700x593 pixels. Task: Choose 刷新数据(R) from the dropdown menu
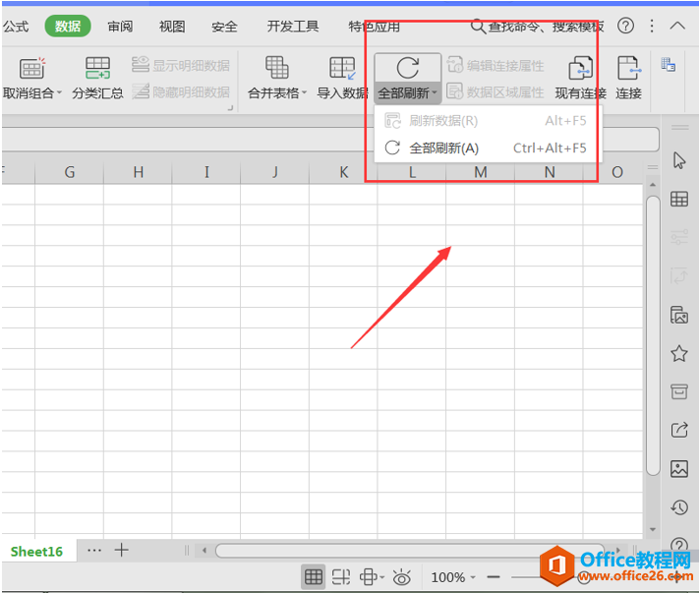[487, 121]
